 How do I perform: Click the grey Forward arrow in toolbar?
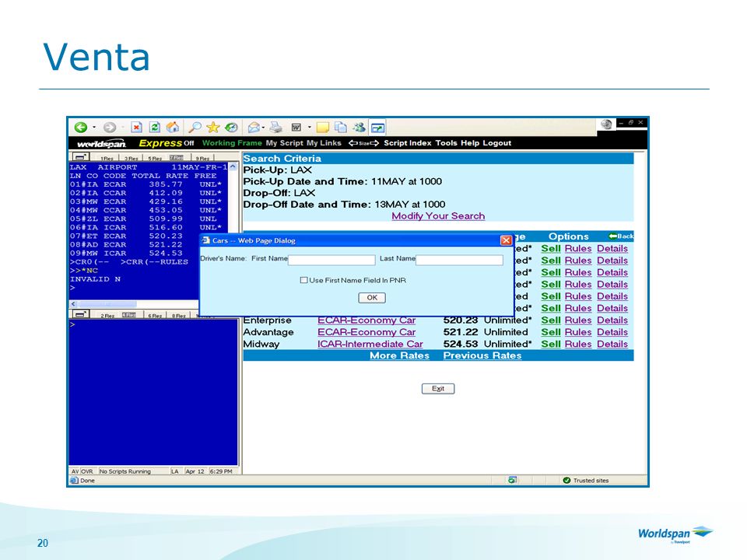(110, 127)
